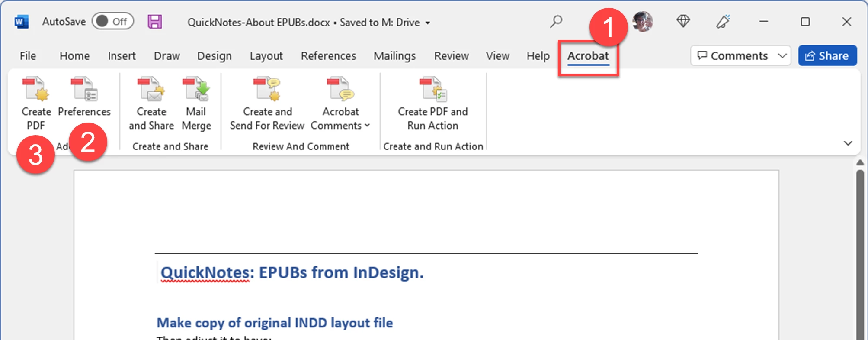Open the Search magnifier
Viewport: 868px width, 340px height.
pyautogui.click(x=556, y=21)
